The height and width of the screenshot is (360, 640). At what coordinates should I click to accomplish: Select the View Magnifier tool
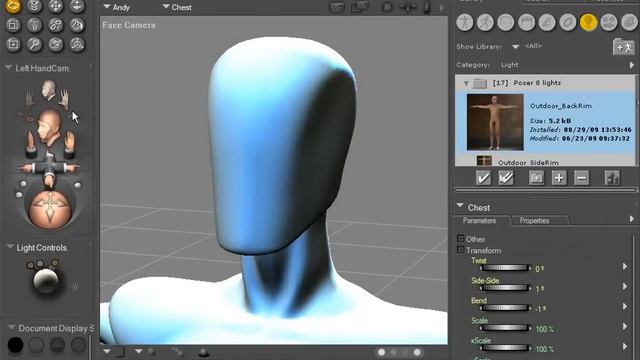pyautogui.click(x=34, y=44)
